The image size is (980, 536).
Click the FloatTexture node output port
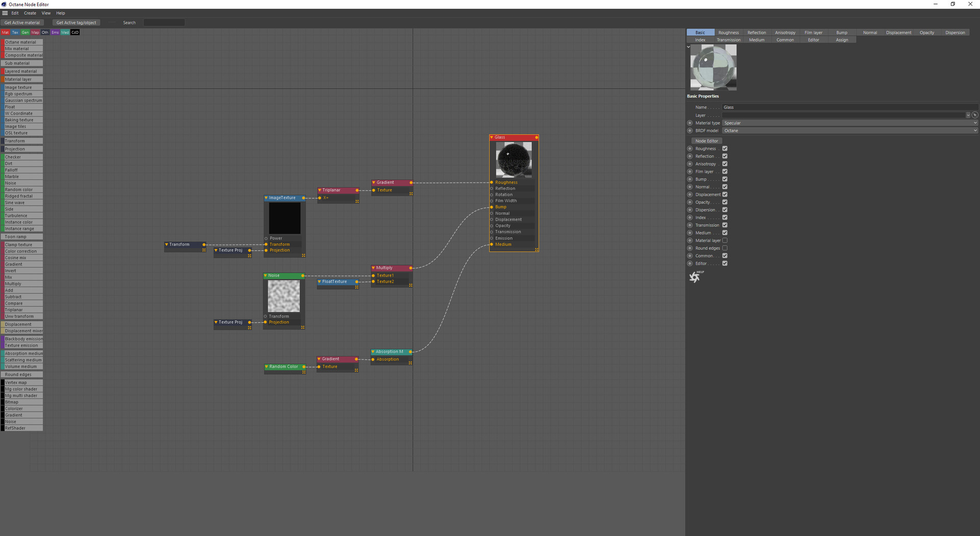[357, 282]
